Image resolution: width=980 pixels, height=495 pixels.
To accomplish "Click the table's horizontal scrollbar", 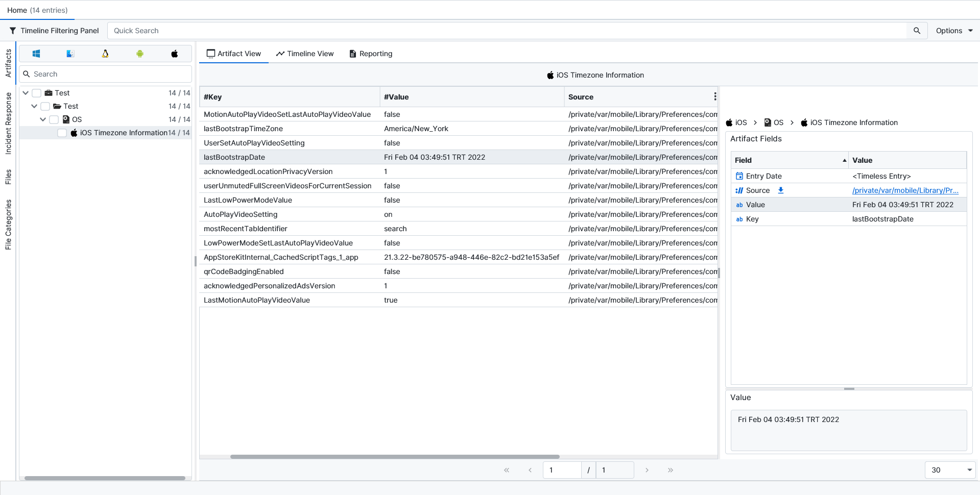I will [x=395, y=457].
